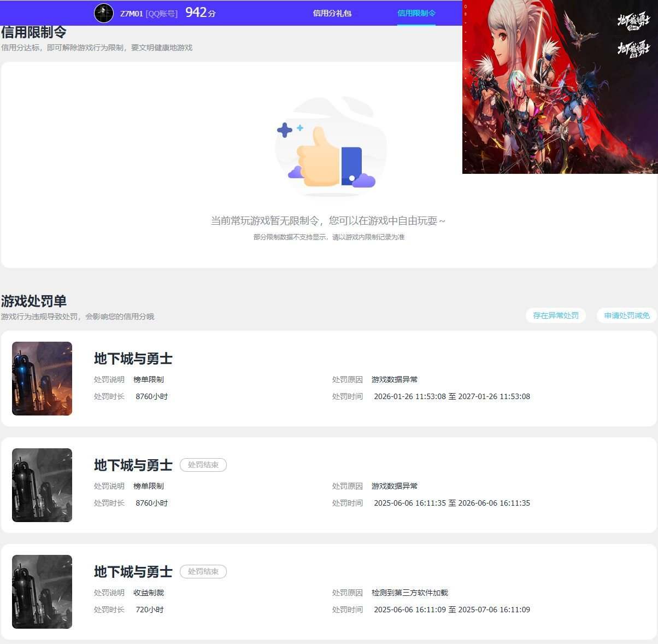Screen dimensions: 658x644
Task: Open the 收益制裁 penalty game thumbnail
Action: [42, 592]
